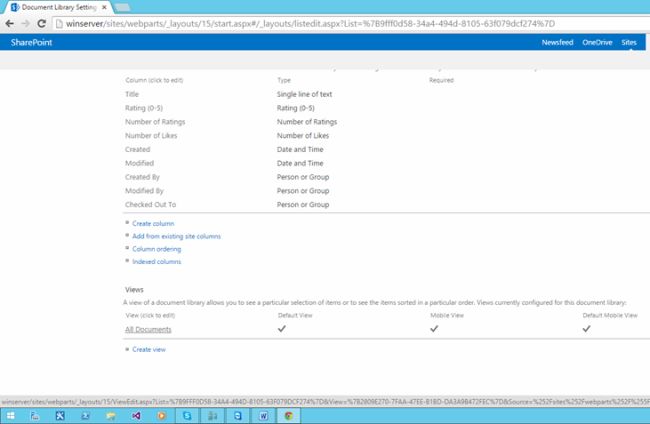This screenshot has width=650, height=424.
Task: Open the All Documents view
Action: [148, 330]
